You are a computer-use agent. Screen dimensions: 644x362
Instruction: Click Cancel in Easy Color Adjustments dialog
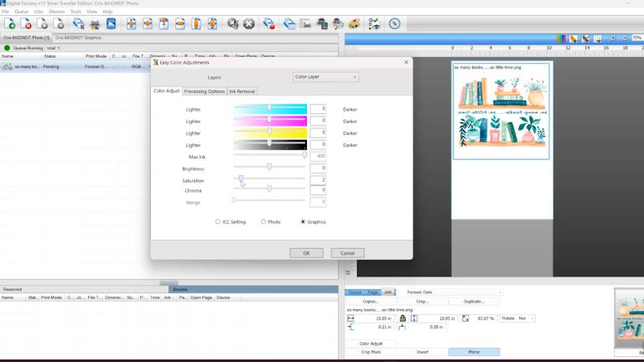tap(347, 253)
